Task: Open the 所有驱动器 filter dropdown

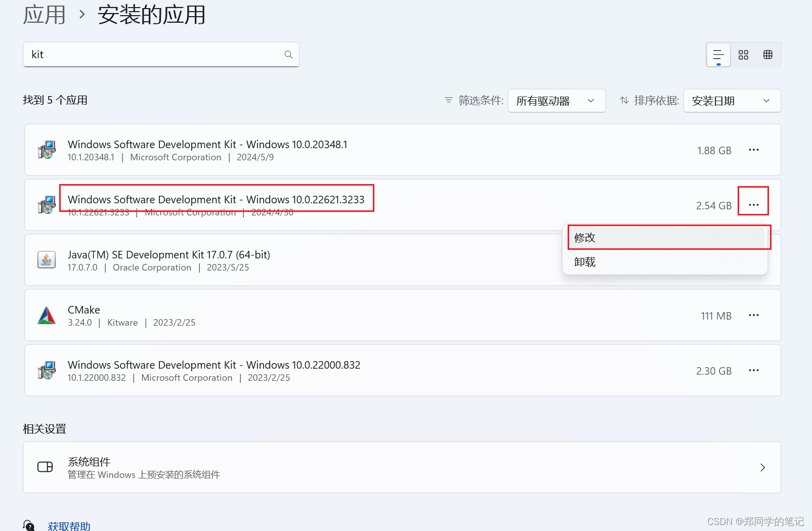Action: [557, 101]
